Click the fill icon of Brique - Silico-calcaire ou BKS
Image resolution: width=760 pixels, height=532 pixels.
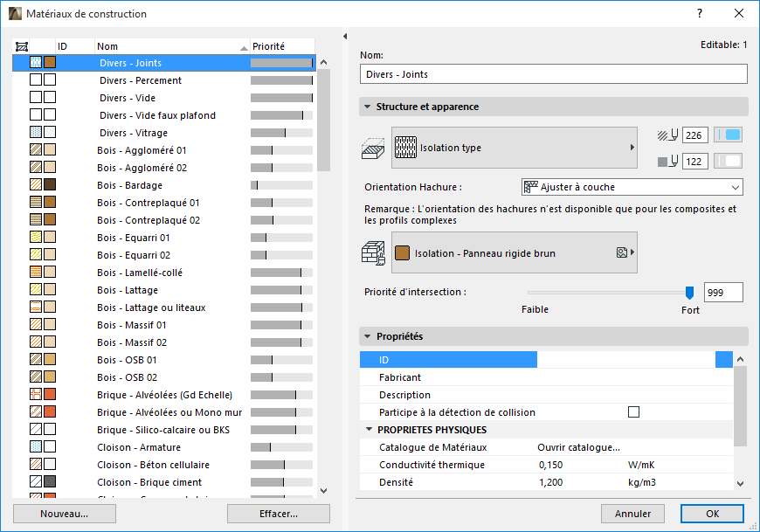[x=36, y=429]
